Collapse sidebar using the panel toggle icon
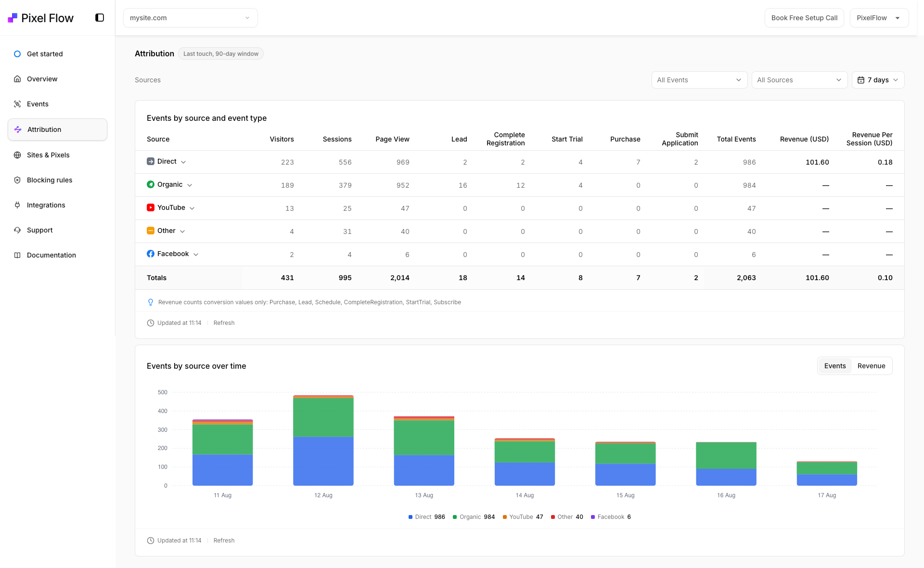Screen dimensions: 924x568 [100, 18]
